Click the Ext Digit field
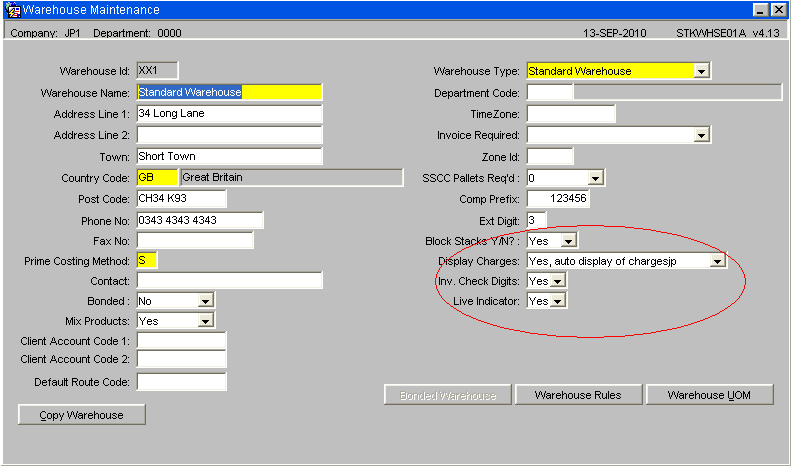This screenshot has height=466, width=791. coord(536,220)
